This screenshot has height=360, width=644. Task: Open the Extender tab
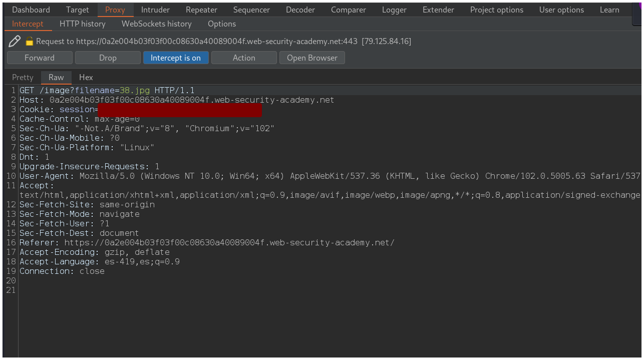tap(438, 10)
